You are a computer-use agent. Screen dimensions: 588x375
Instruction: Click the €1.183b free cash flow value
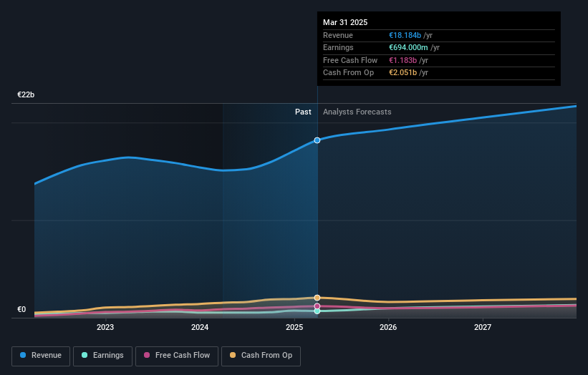(x=403, y=60)
